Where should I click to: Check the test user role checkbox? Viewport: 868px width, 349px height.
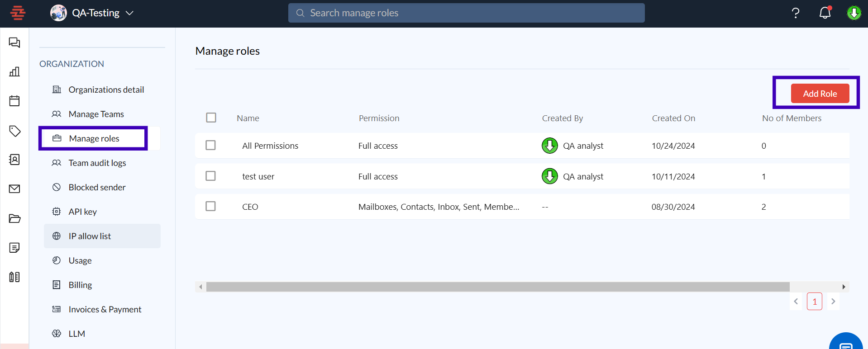point(210,176)
